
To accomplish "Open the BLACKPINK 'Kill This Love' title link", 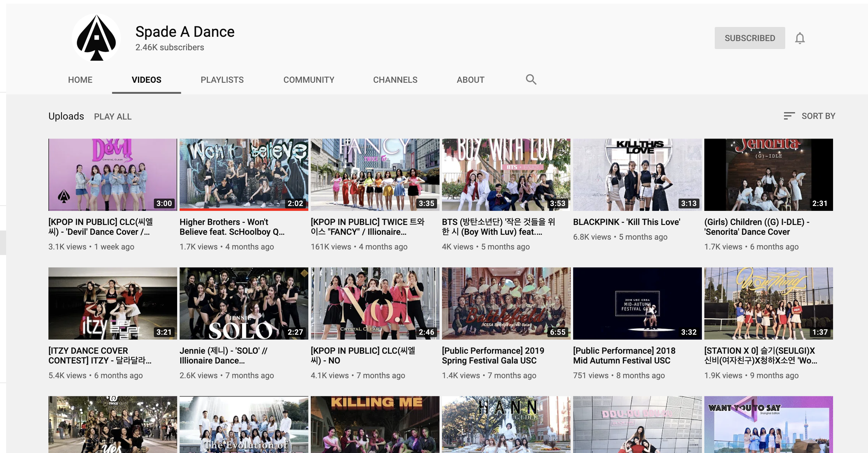I will point(626,222).
